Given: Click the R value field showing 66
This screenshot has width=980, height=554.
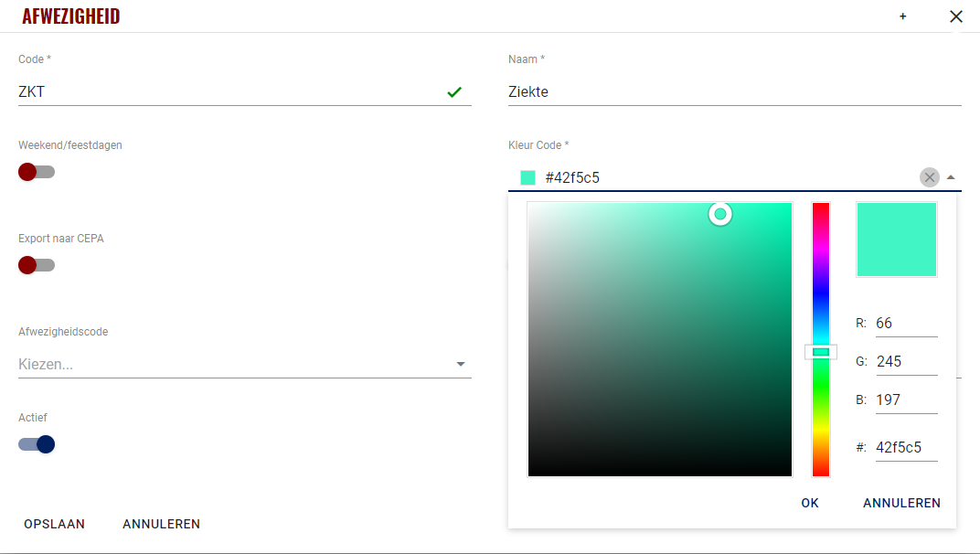Looking at the screenshot, I should click(906, 324).
